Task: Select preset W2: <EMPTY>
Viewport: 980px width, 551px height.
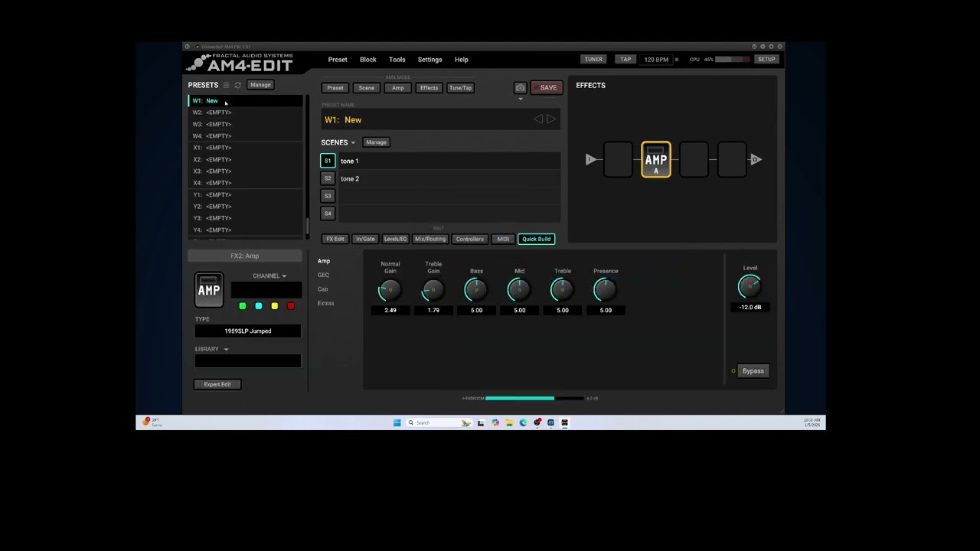Action: pos(246,112)
